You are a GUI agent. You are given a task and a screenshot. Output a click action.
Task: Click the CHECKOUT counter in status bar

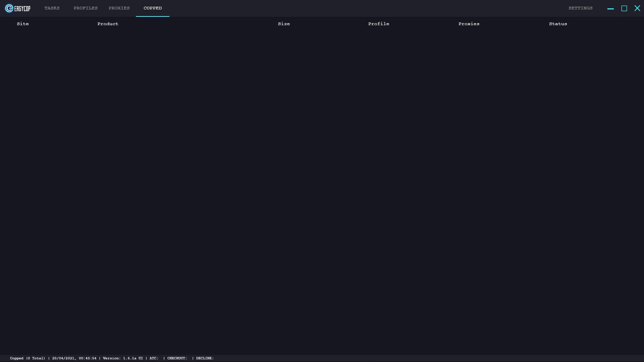click(x=177, y=358)
